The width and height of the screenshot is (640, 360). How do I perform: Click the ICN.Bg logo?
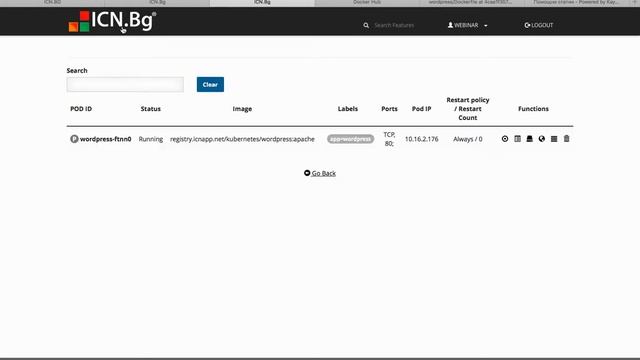112,21
